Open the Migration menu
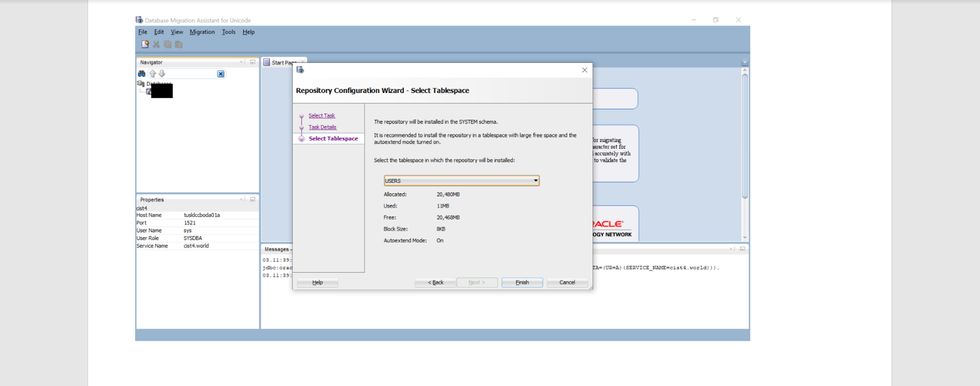 click(202, 32)
